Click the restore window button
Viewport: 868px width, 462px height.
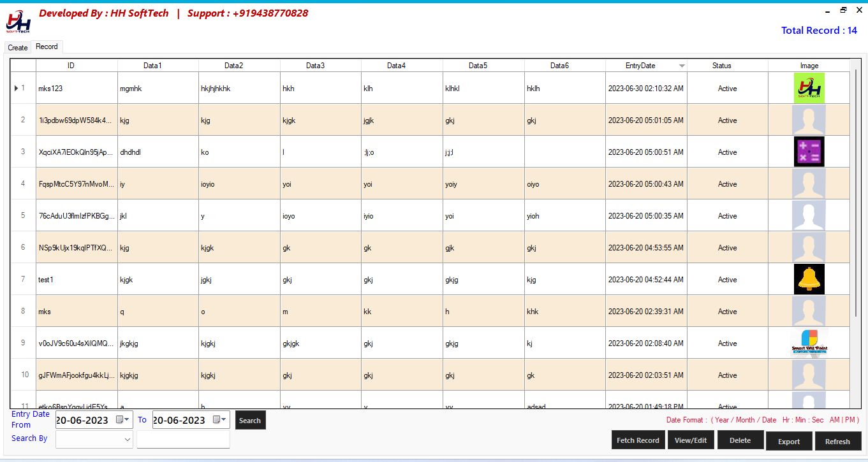(844, 10)
